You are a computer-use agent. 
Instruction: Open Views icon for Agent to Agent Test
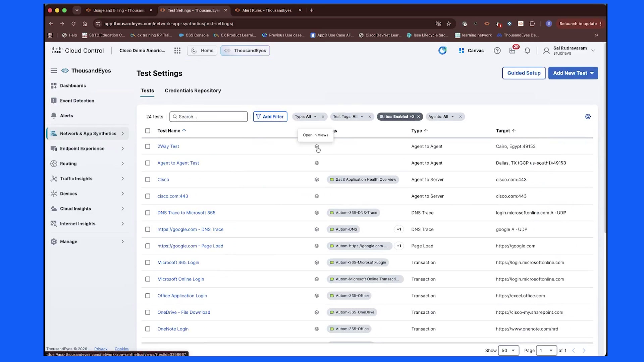click(x=316, y=163)
